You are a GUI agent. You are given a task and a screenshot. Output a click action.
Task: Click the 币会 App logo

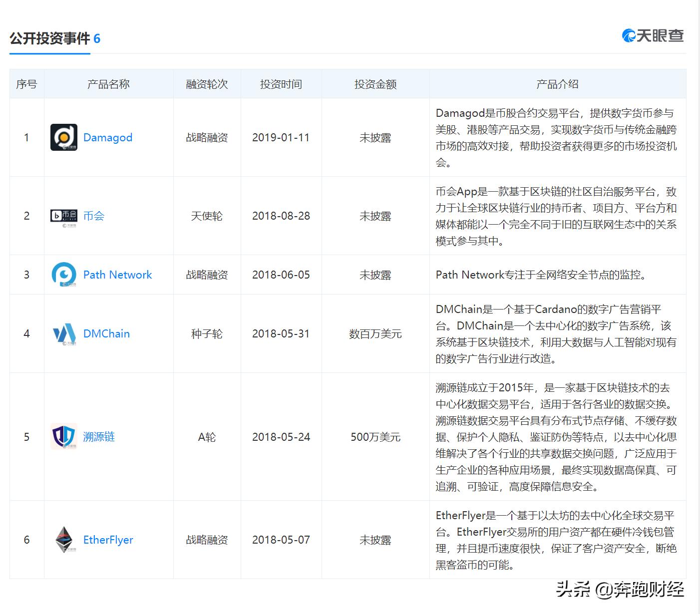[x=63, y=216]
